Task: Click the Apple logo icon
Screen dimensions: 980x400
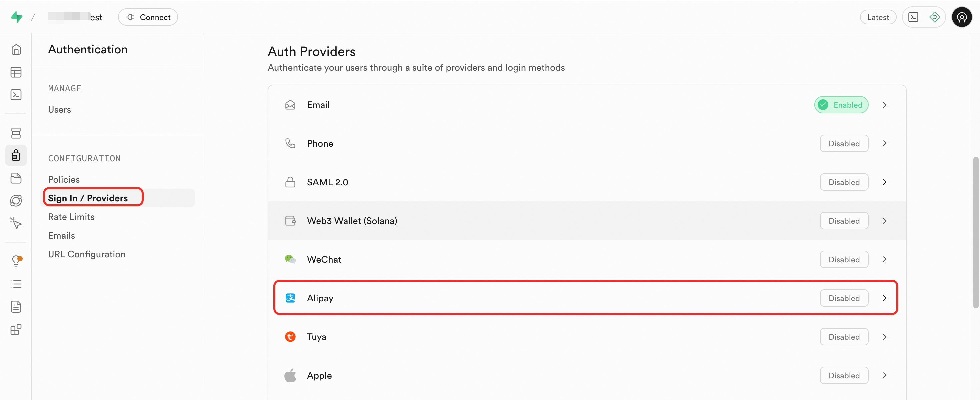Action: point(290,375)
